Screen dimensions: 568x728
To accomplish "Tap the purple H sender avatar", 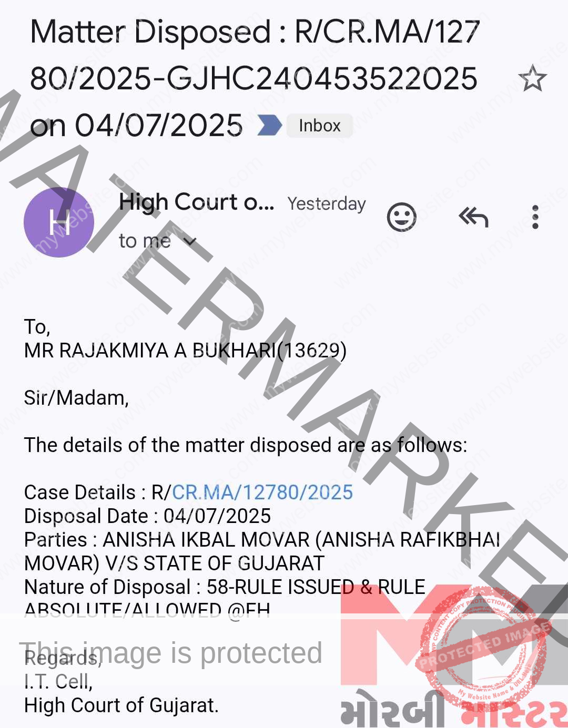I will click(x=59, y=222).
